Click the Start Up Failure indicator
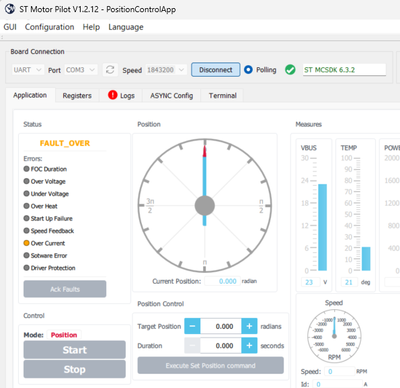Screen dimensions: 400x388 [x=26, y=218]
